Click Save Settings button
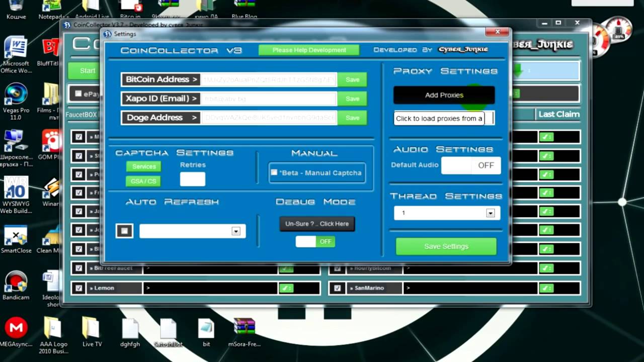This screenshot has width=644, height=362. coord(446,246)
